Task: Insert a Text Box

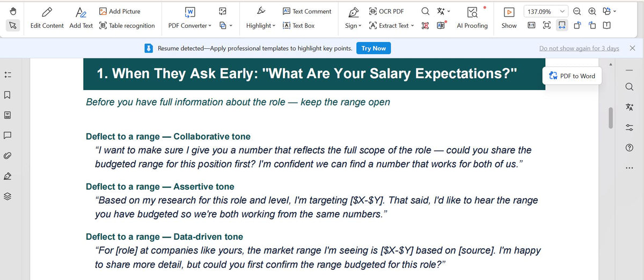Action: [x=298, y=25]
